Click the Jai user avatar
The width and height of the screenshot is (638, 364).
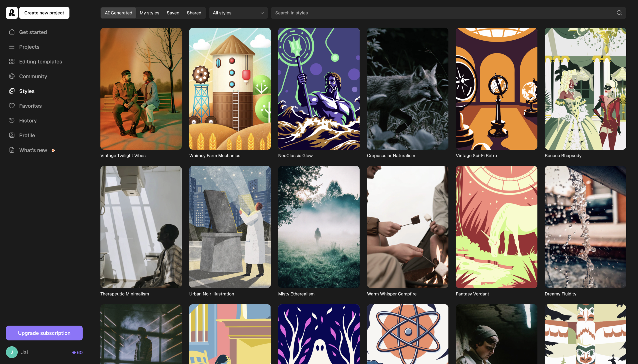click(12, 352)
